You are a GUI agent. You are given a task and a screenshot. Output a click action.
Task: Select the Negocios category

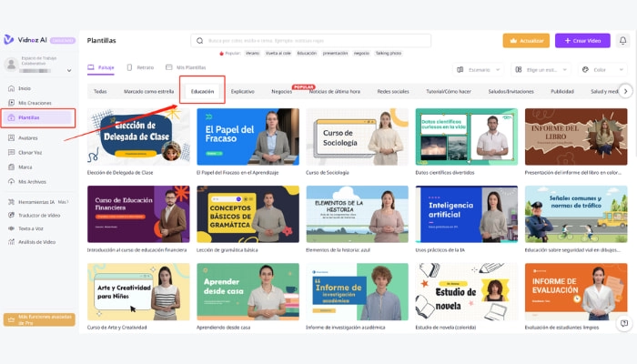[281, 91]
